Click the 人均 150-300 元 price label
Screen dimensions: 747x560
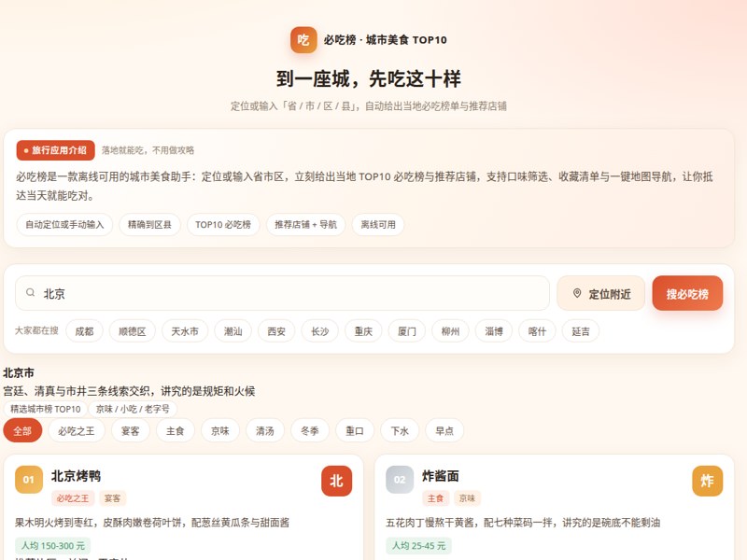(53, 546)
